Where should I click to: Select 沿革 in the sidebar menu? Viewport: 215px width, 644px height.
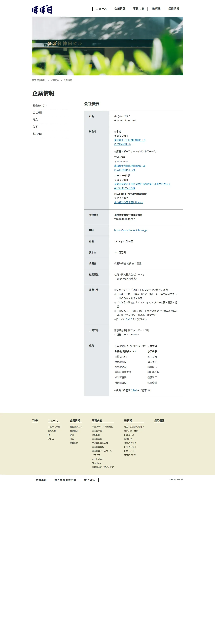coord(51,127)
